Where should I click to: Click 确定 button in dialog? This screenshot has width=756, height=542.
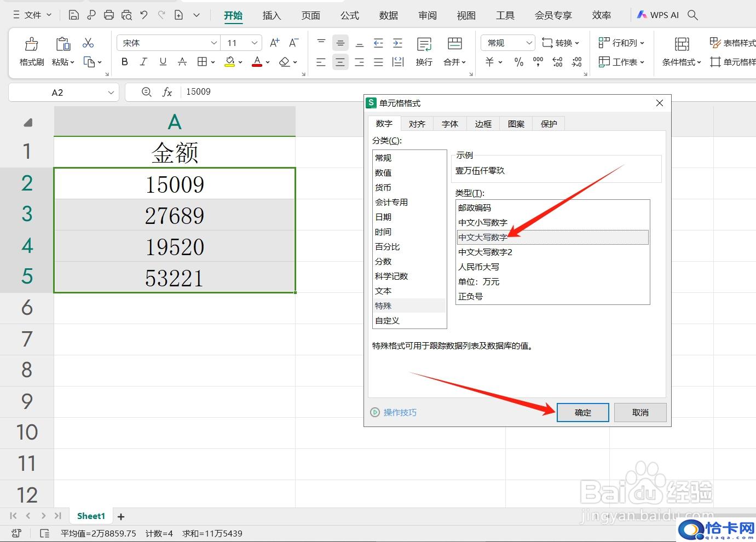click(583, 413)
